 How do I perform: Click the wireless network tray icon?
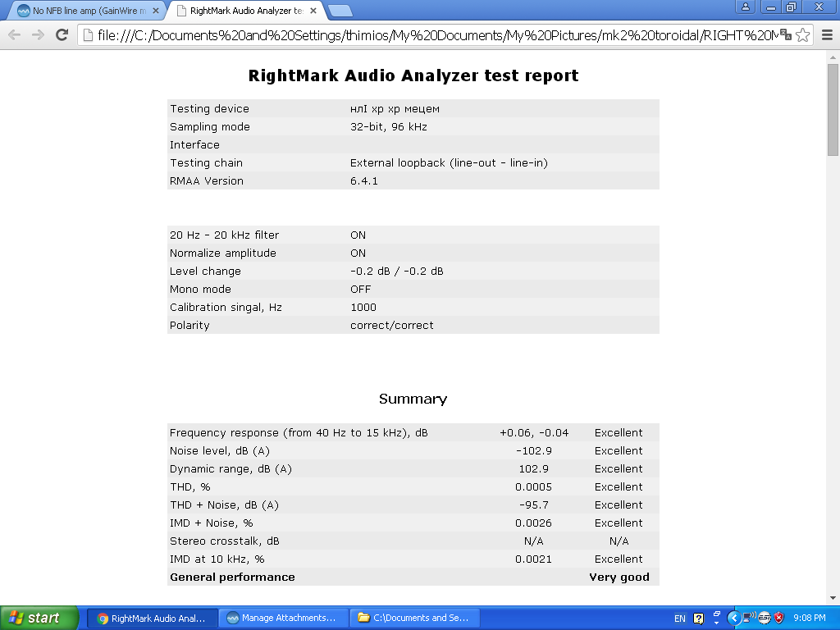750,618
